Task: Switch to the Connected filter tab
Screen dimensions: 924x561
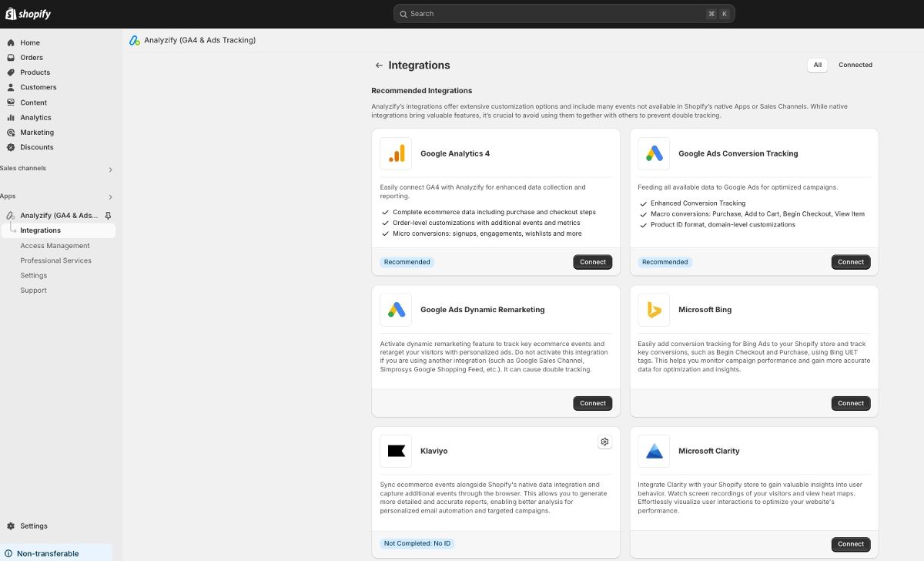Action: pyautogui.click(x=855, y=65)
